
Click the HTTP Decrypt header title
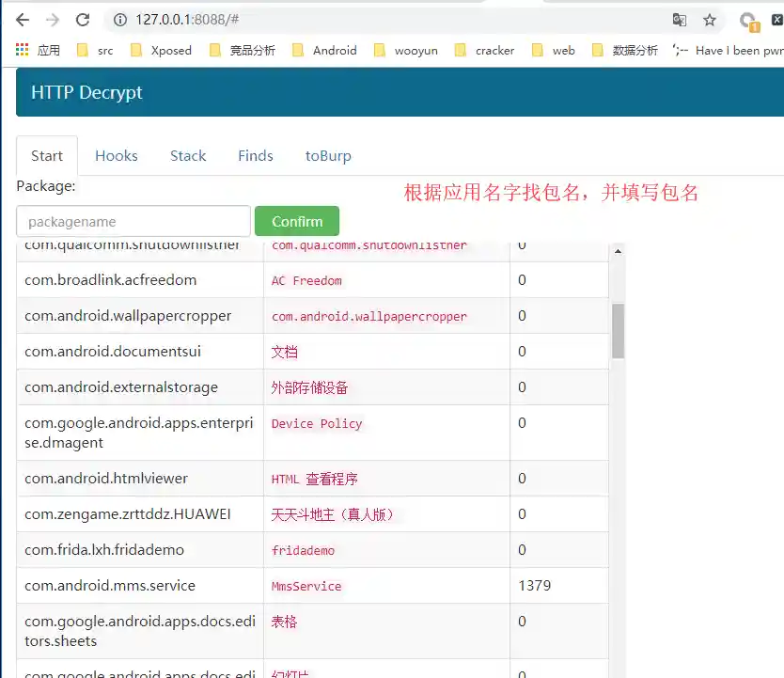[x=86, y=93]
